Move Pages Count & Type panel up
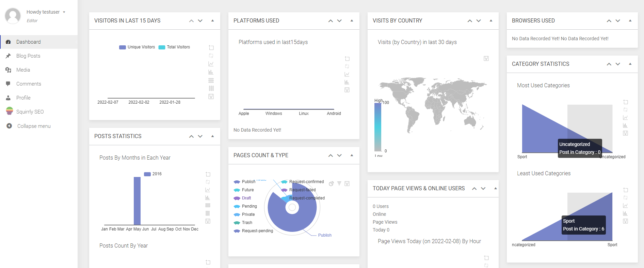This screenshot has width=644, height=268. [x=331, y=155]
